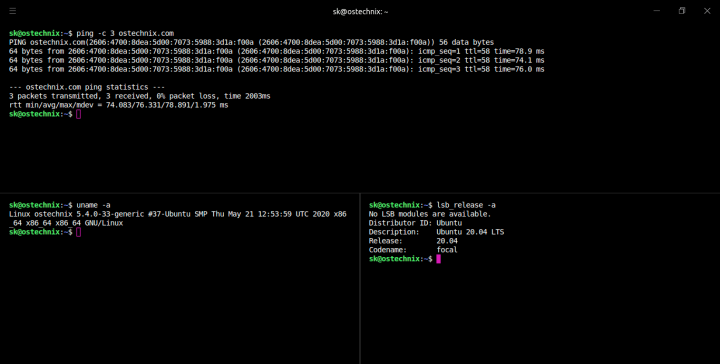Click the window title sk@ostechnix: ~
This screenshot has height=364, width=720.
(360, 11)
